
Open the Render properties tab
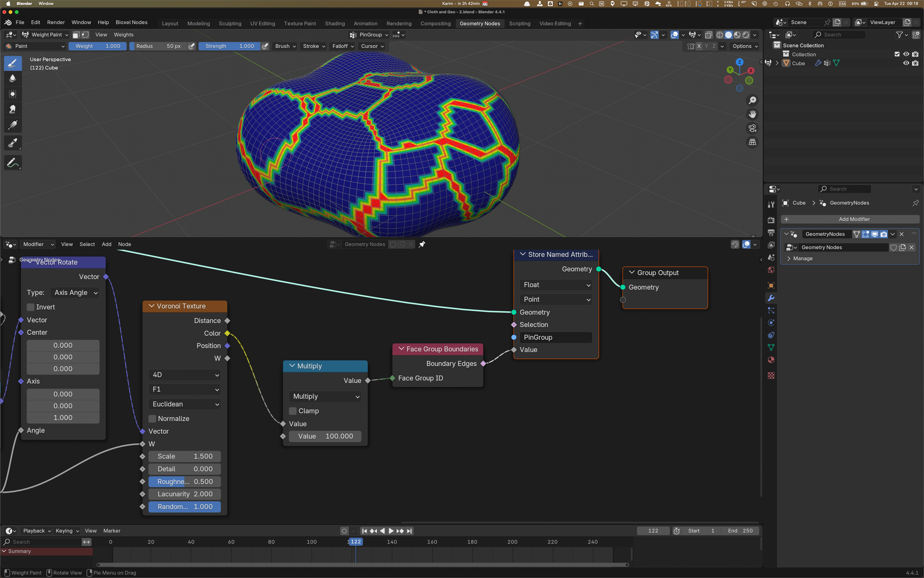coord(771,220)
